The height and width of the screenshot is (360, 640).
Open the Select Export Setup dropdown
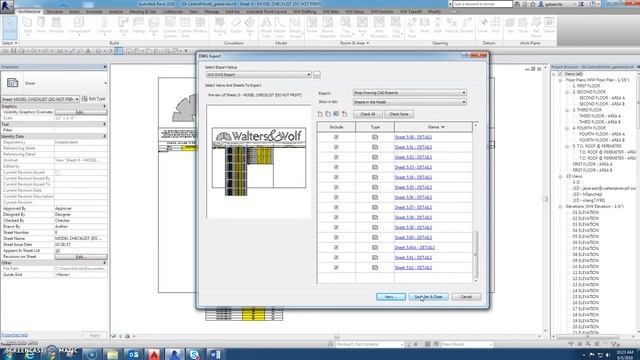coord(259,75)
